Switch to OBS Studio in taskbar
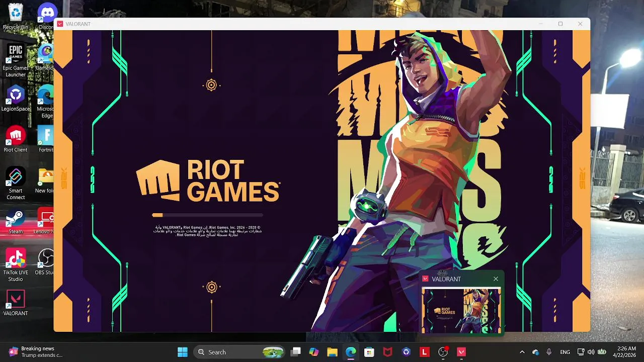 coord(443,352)
